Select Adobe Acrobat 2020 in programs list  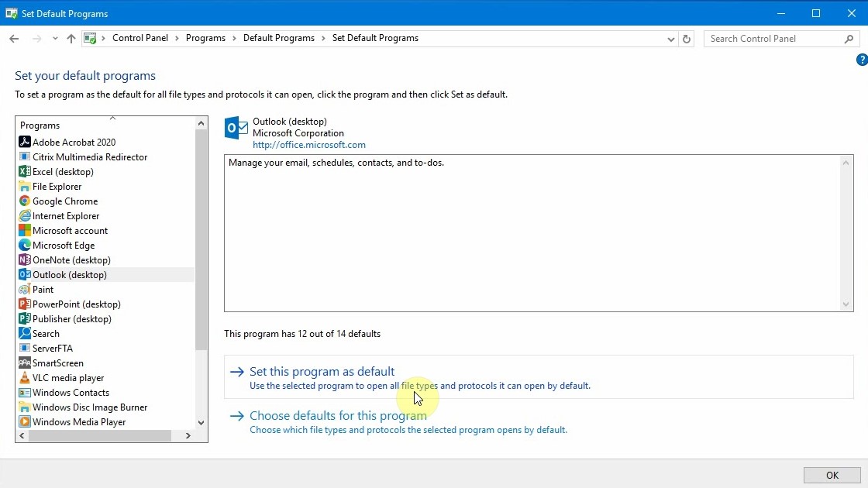pos(74,143)
